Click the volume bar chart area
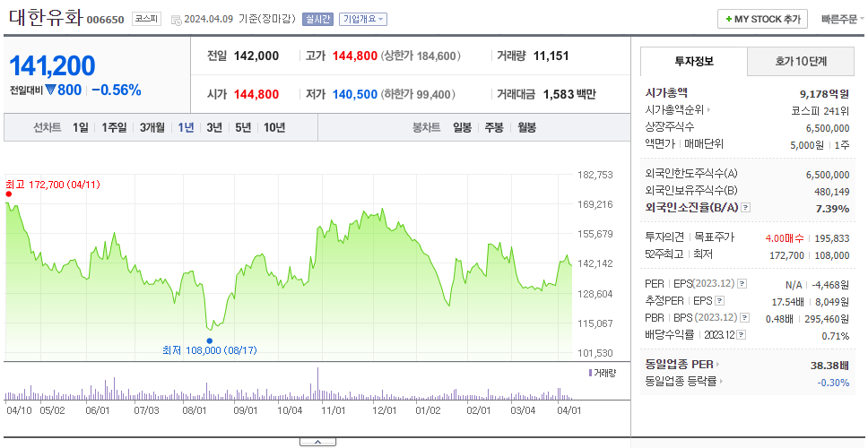The image size is (868, 448). [x=289, y=383]
